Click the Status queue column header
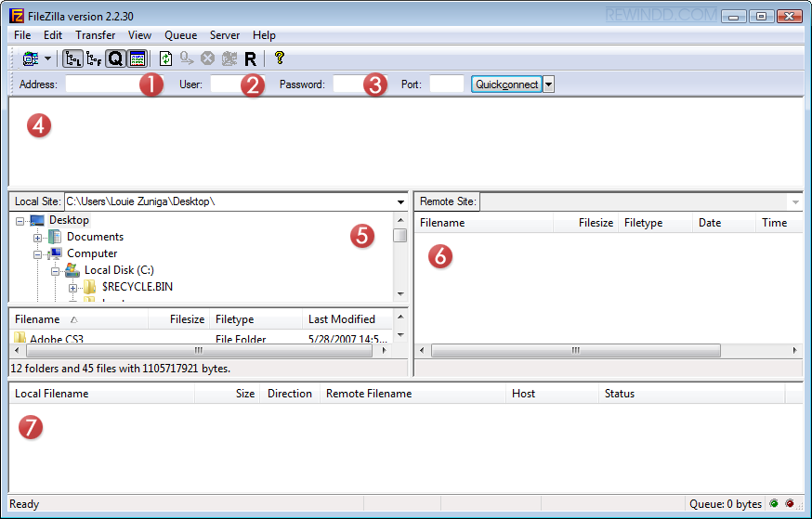812x519 pixels. [692, 394]
